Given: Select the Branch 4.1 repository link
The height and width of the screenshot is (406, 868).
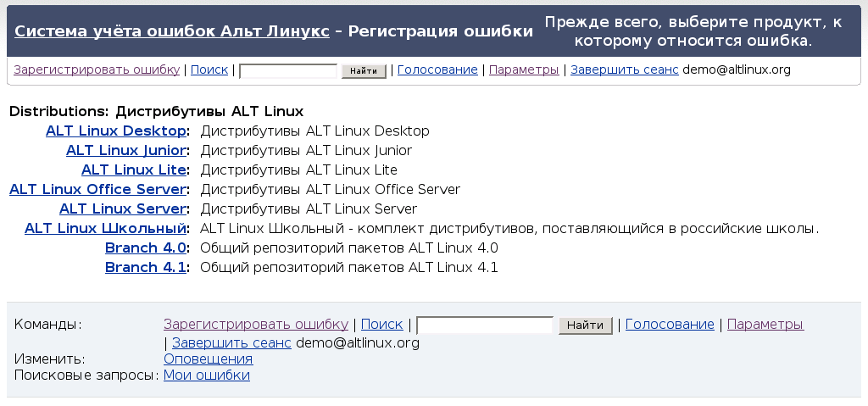Looking at the screenshot, I should 145,268.
